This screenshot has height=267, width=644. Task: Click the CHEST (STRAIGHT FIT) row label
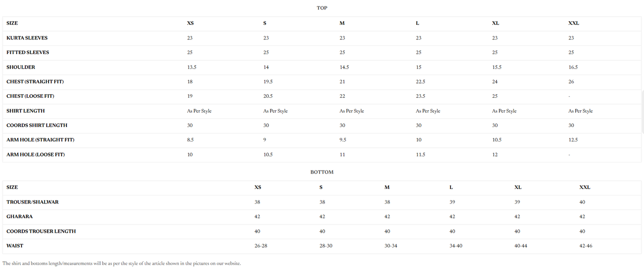pos(35,81)
